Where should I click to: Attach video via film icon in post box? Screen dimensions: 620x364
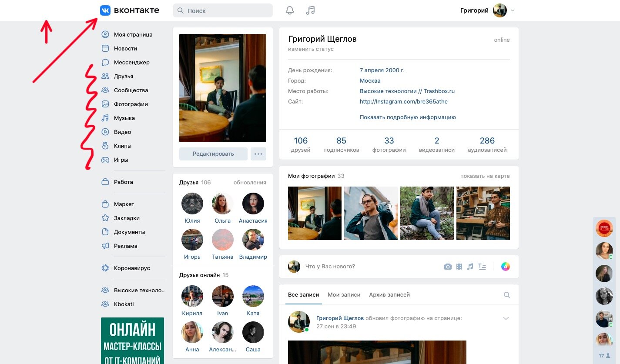pyautogui.click(x=459, y=267)
